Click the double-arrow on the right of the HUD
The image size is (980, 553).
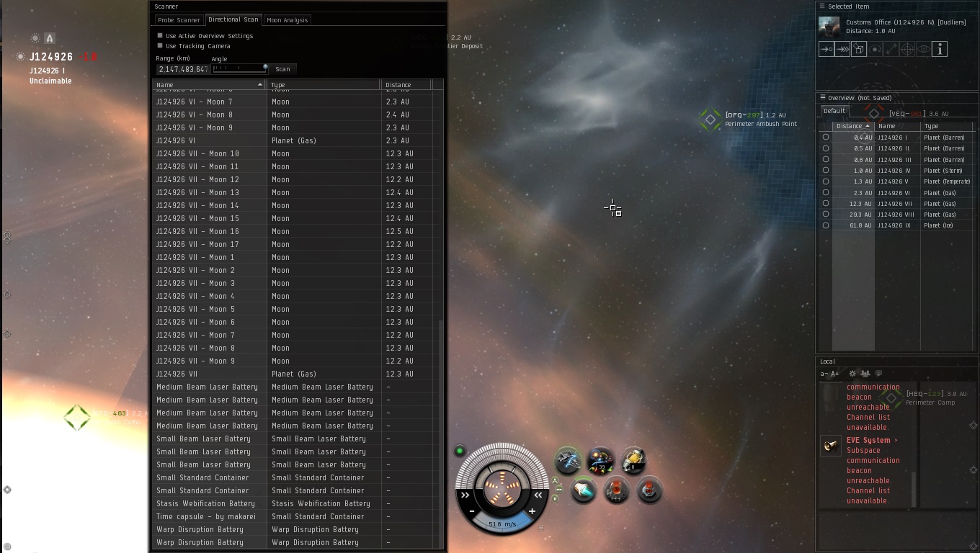(538, 495)
